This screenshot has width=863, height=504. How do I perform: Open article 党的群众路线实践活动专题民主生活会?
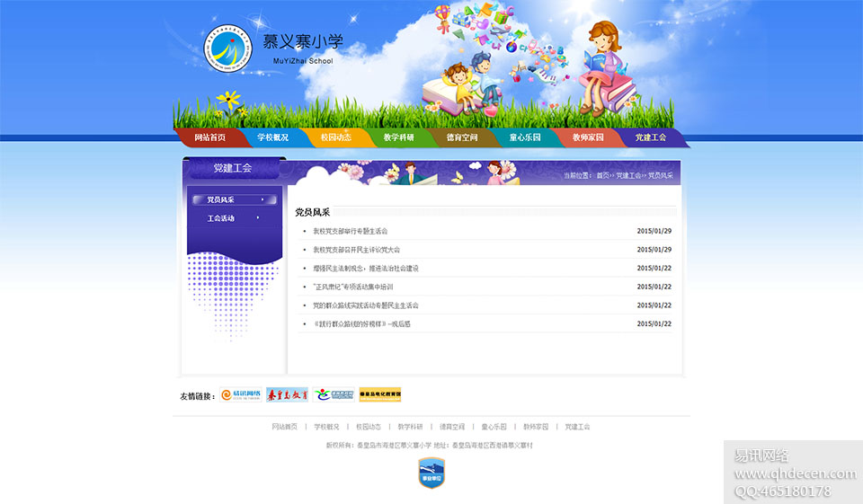[366, 305]
